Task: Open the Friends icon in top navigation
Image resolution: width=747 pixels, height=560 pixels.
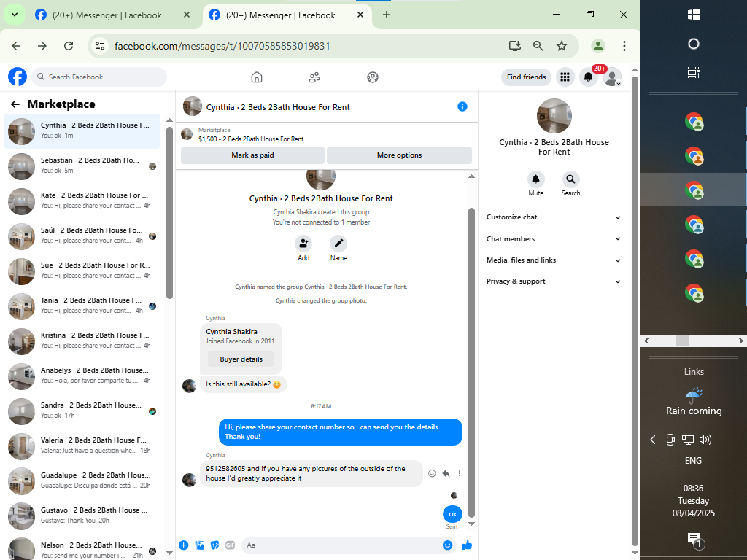Action: 314,77
